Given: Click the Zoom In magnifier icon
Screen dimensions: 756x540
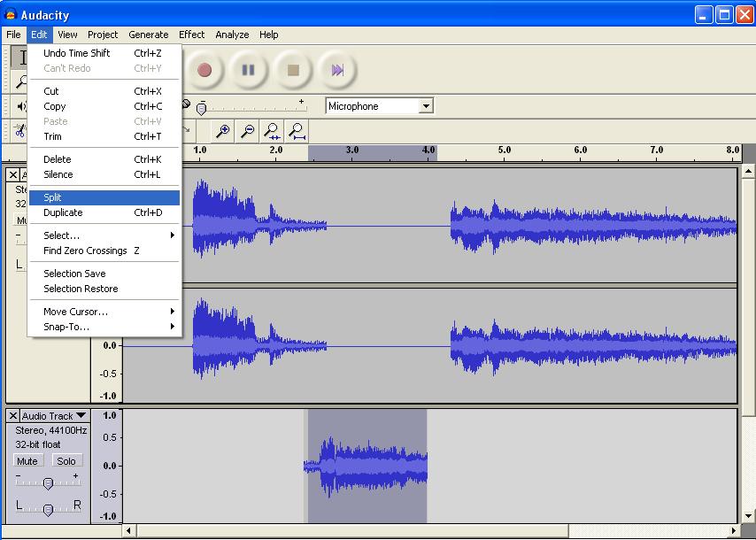Looking at the screenshot, I should tap(223, 131).
